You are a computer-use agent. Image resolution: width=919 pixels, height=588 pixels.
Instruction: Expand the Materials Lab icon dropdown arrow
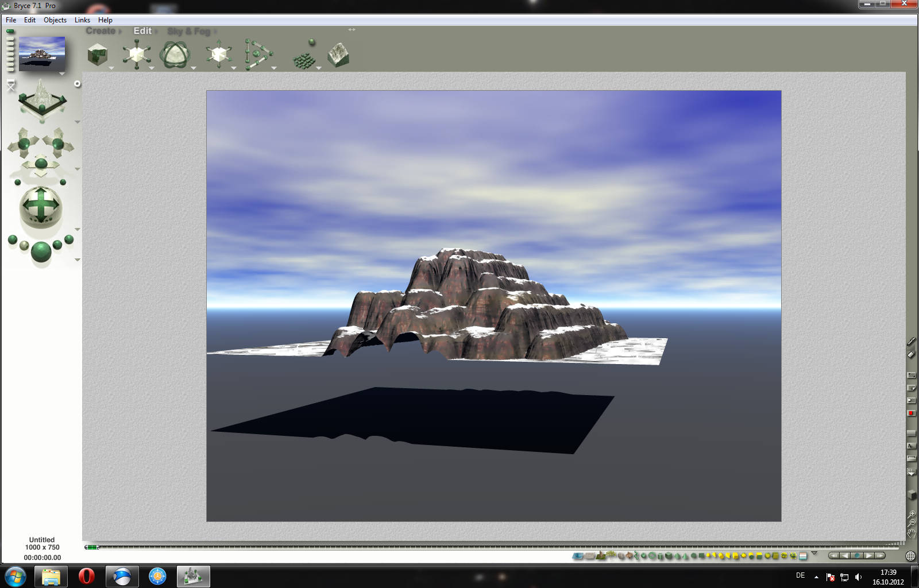(x=111, y=68)
